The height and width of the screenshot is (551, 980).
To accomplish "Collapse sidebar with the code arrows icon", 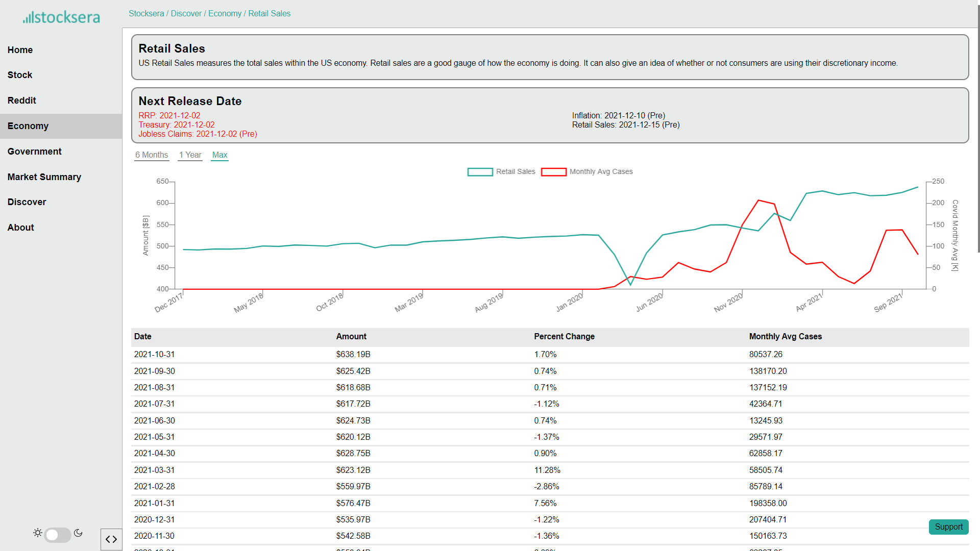I will pos(111,539).
